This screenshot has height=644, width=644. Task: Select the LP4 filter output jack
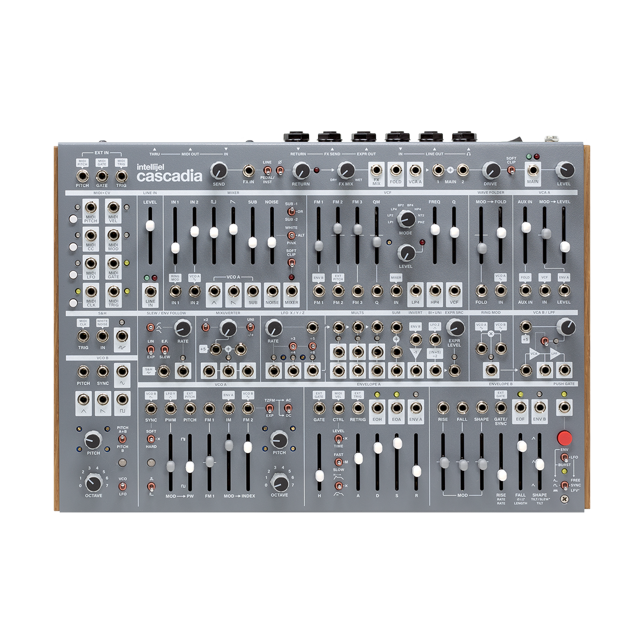416,290
